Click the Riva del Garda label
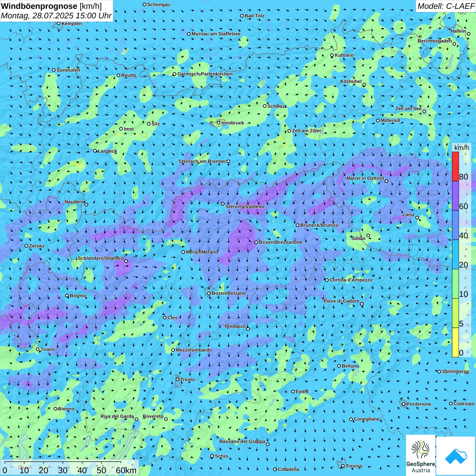 point(117,416)
